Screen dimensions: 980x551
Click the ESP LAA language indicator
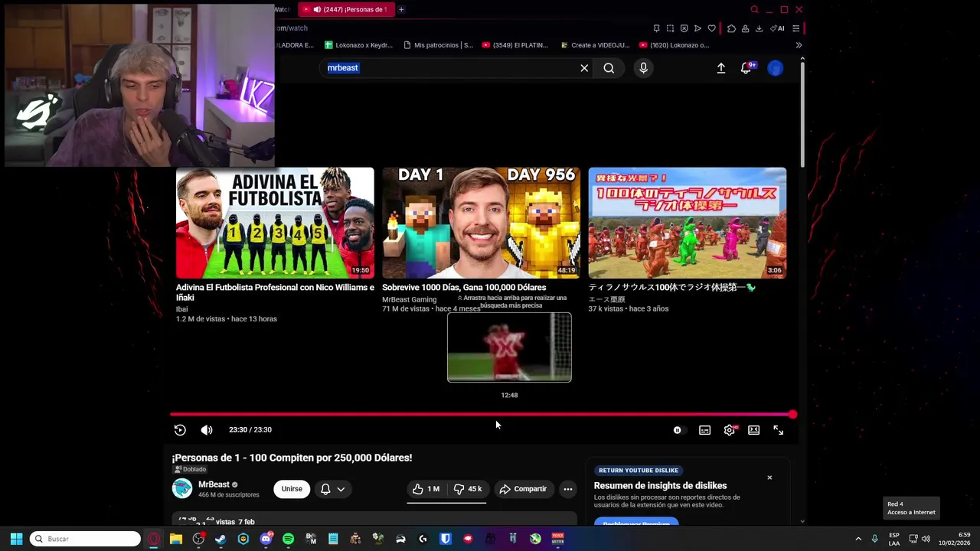[894, 539]
